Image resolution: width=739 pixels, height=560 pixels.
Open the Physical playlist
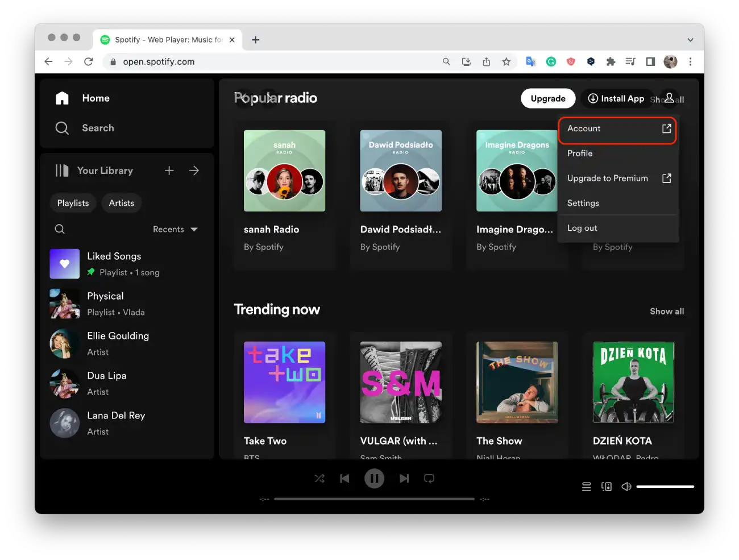point(127,304)
